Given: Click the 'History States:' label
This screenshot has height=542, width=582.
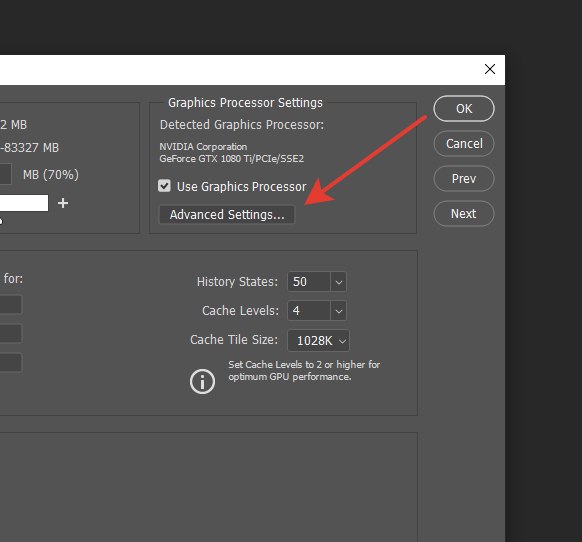Looking at the screenshot, I should [237, 282].
